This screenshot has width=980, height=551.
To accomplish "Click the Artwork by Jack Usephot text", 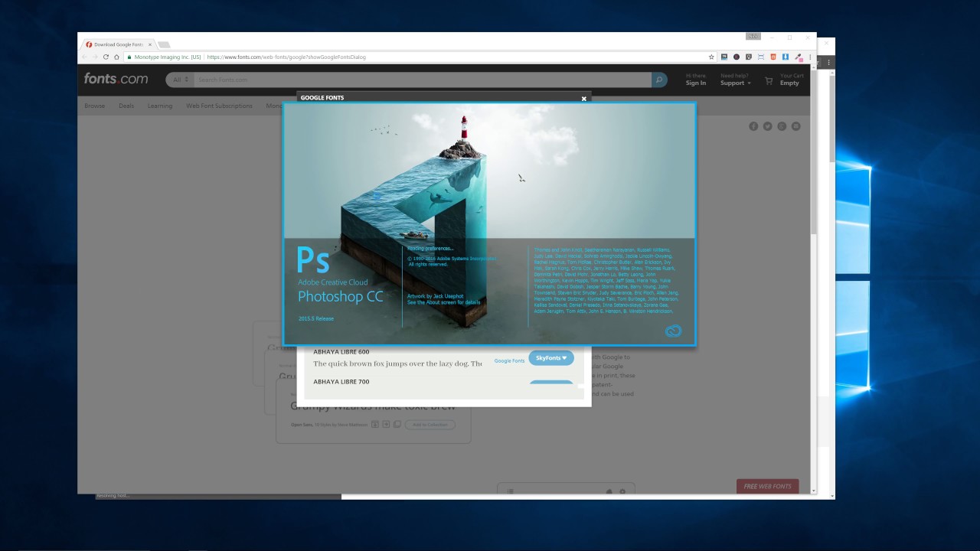I will point(435,296).
